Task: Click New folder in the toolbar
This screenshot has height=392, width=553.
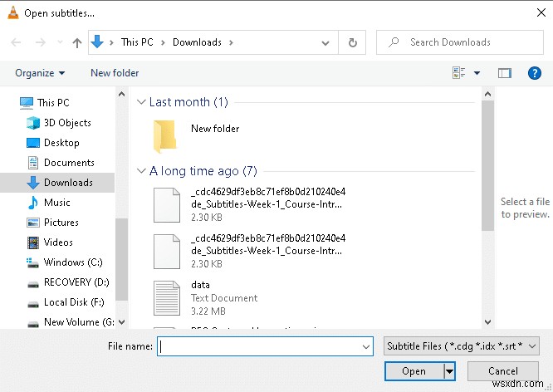Action: [115, 73]
